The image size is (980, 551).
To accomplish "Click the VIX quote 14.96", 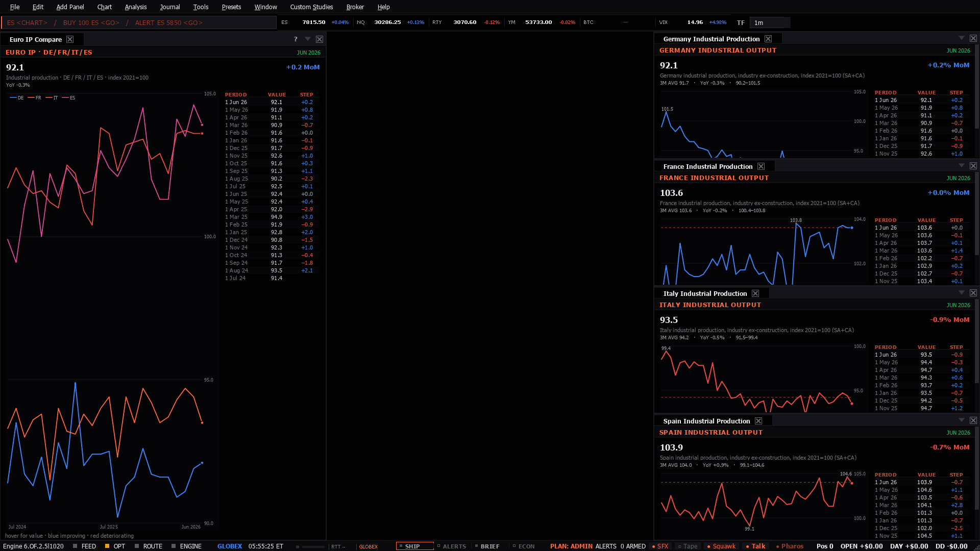I will (x=695, y=22).
